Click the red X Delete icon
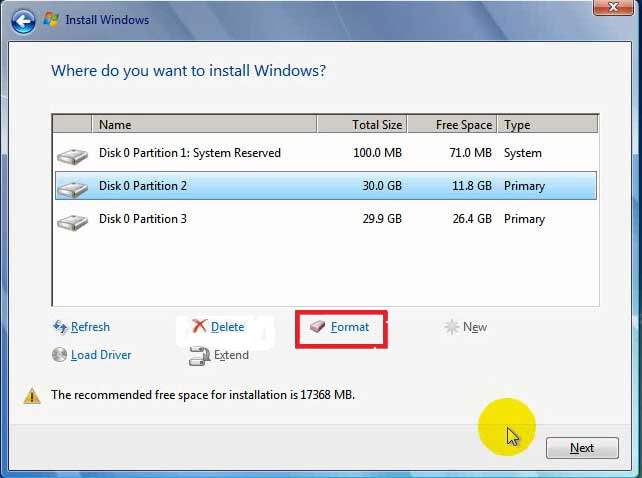The width and height of the screenshot is (642, 478). 199,326
